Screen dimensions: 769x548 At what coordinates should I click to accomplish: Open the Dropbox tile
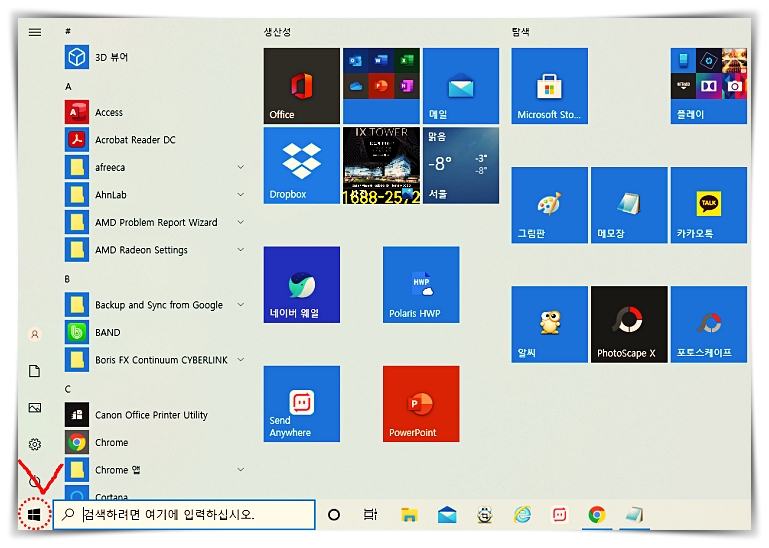(302, 165)
